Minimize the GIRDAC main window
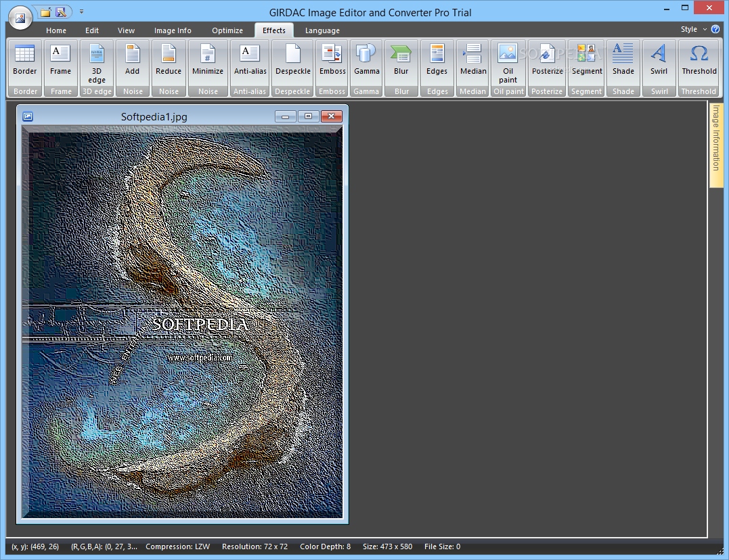Viewport: 729px width, 560px height. [x=666, y=8]
